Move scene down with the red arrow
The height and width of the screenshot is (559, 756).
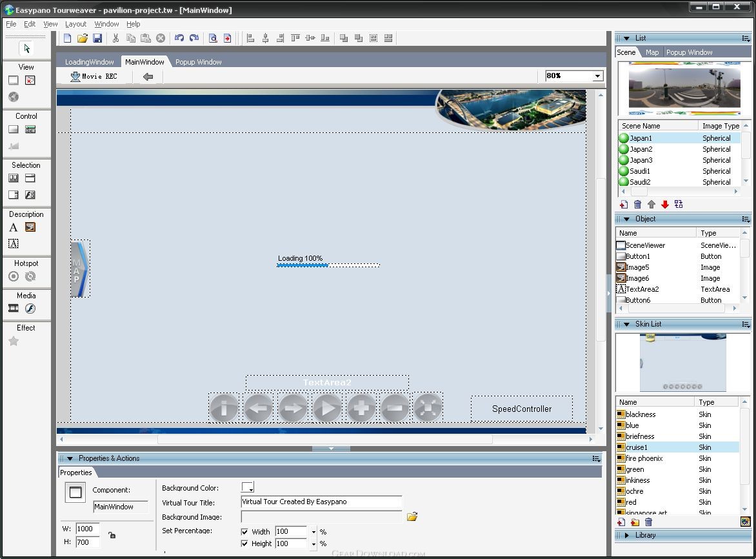tap(665, 205)
